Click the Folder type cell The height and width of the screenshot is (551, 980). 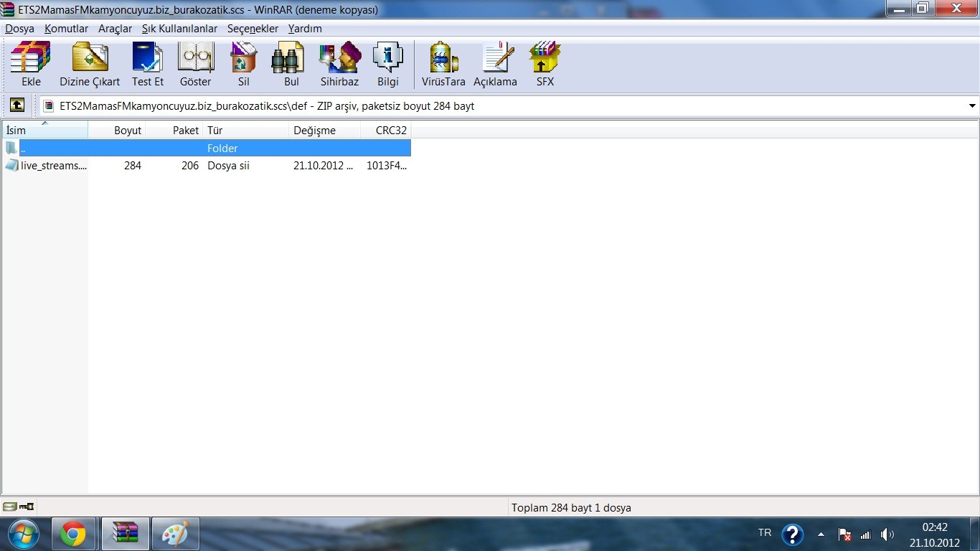(x=222, y=148)
